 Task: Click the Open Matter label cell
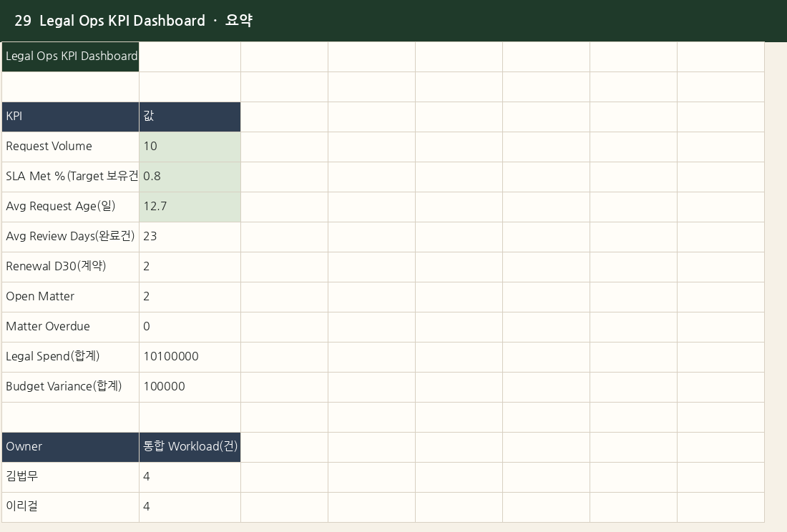pos(70,297)
